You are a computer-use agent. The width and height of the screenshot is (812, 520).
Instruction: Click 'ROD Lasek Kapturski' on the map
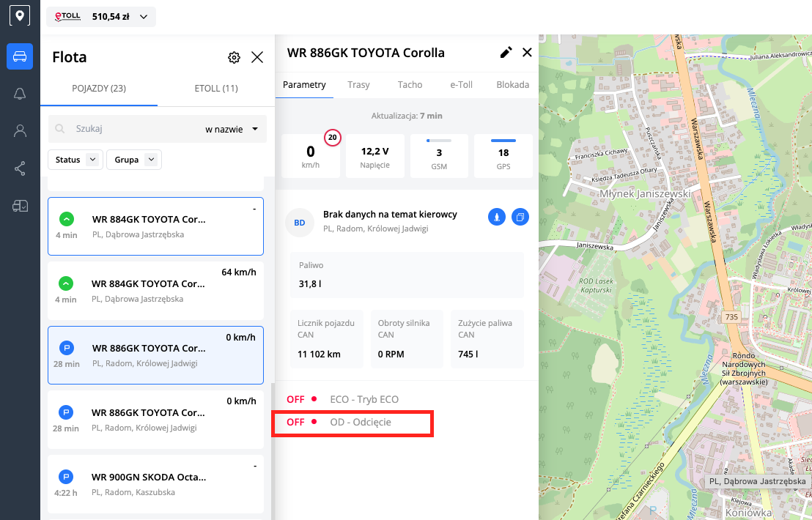[596, 286]
